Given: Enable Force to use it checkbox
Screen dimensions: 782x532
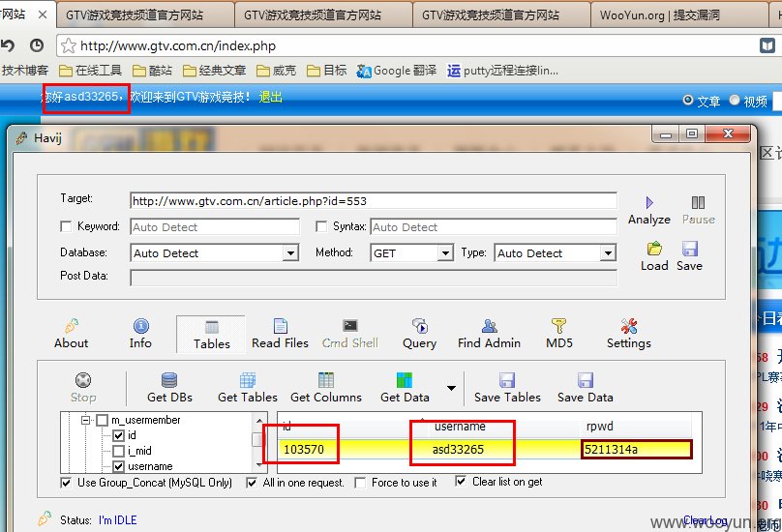Looking at the screenshot, I should tap(360, 483).
